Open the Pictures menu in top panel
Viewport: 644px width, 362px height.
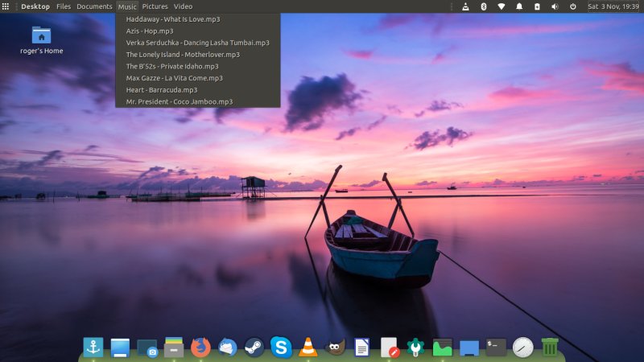tap(155, 6)
